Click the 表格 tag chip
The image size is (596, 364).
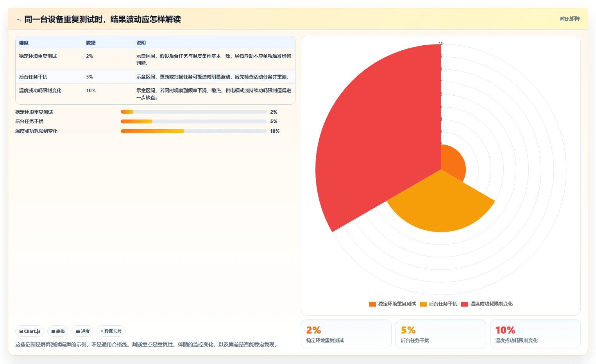tap(58, 331)
